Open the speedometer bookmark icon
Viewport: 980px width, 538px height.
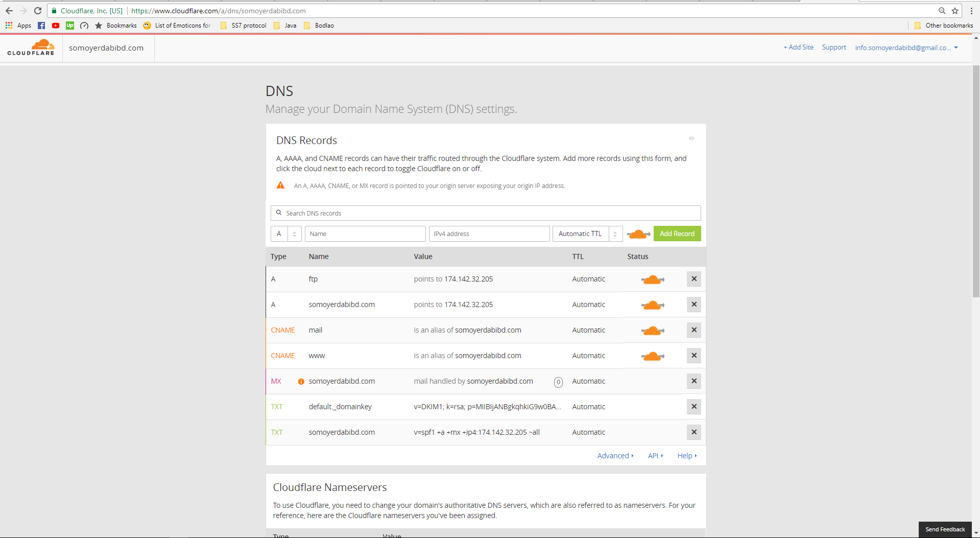click(x=84, y=26)
